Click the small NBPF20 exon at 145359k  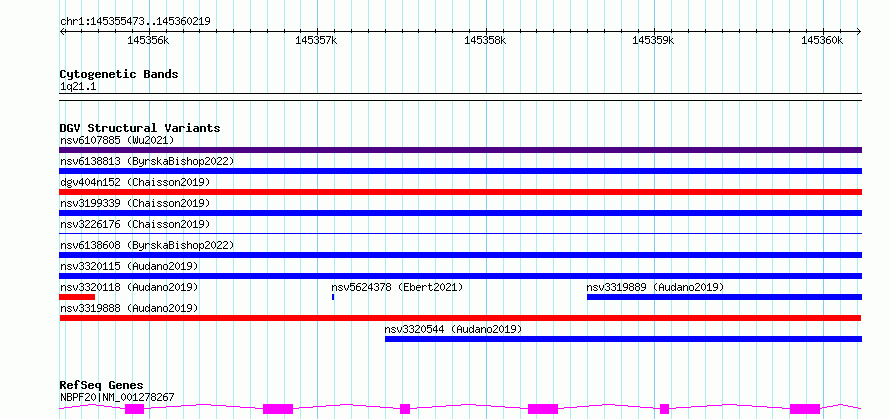[x=665, y=409]
